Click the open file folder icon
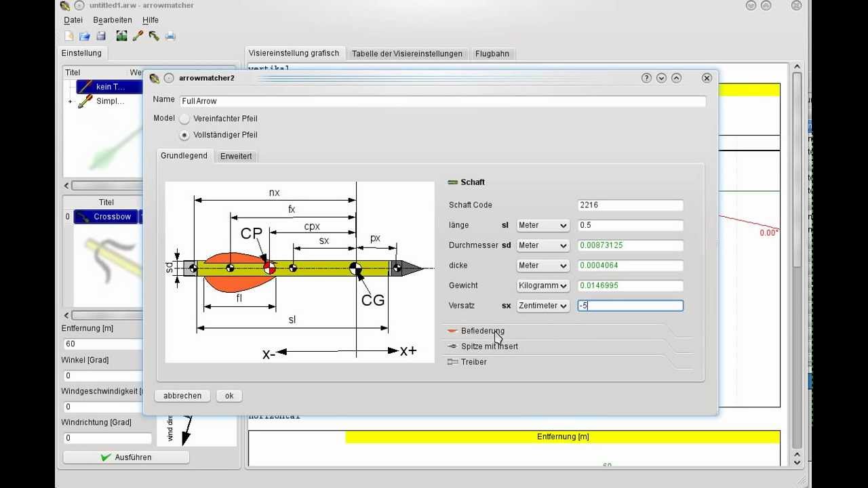 coord(85,36)
